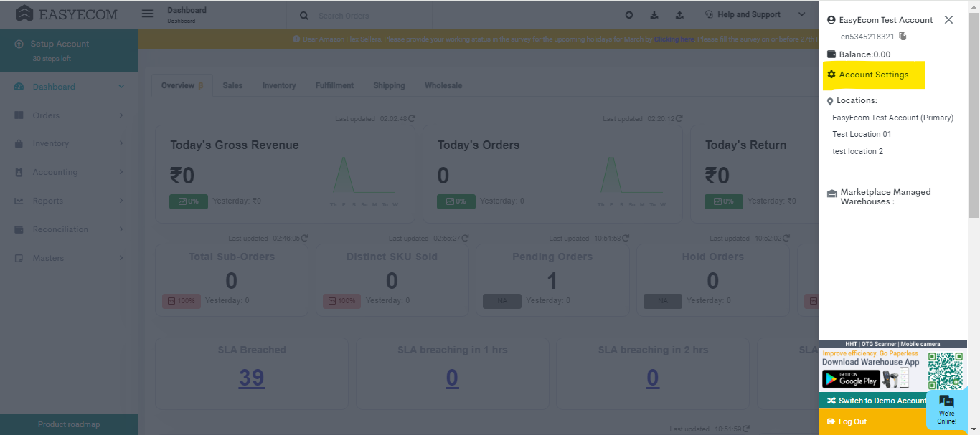Click the search magnifier icon
This screenshot has width=980, height=435.
(x=304, y=16)
